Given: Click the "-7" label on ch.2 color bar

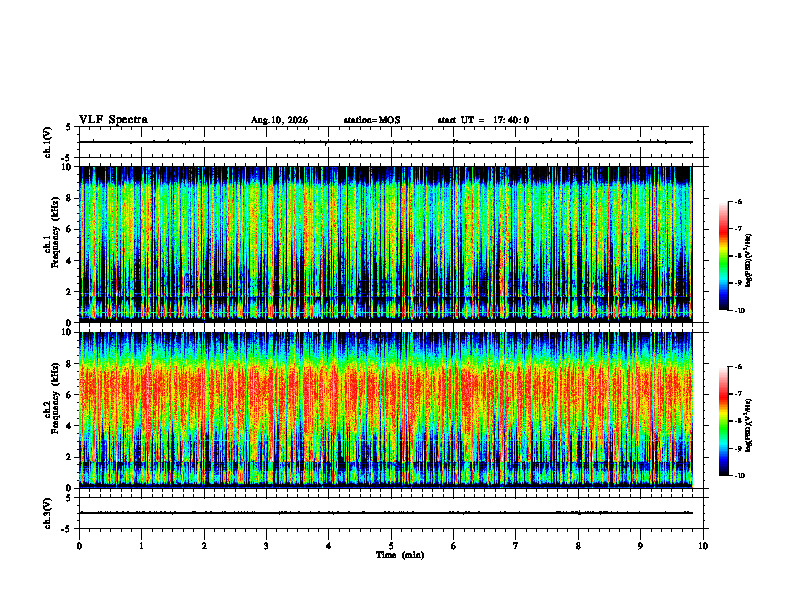Looking at the screenshot, I should pyautogui.click(x=738, y=394).
